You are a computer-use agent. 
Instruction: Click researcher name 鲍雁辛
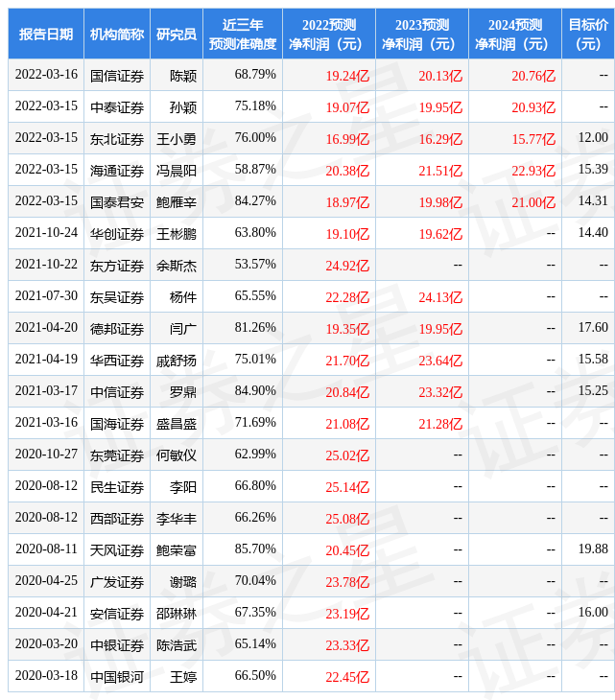click(177, 202)
